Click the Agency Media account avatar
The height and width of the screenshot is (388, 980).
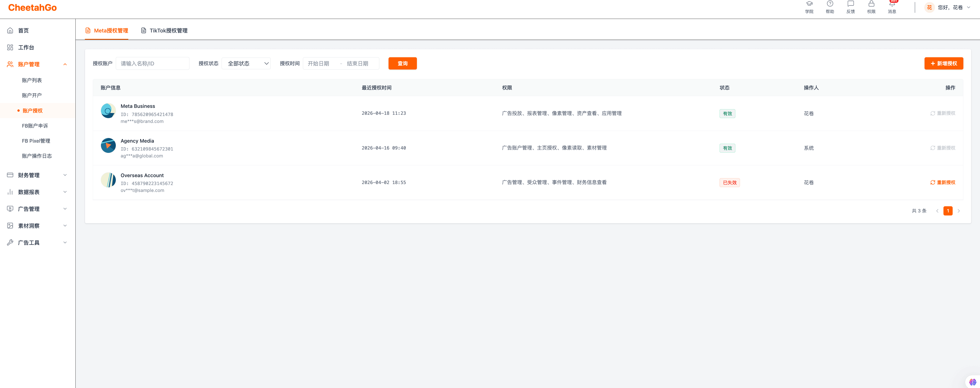[108, 145]
